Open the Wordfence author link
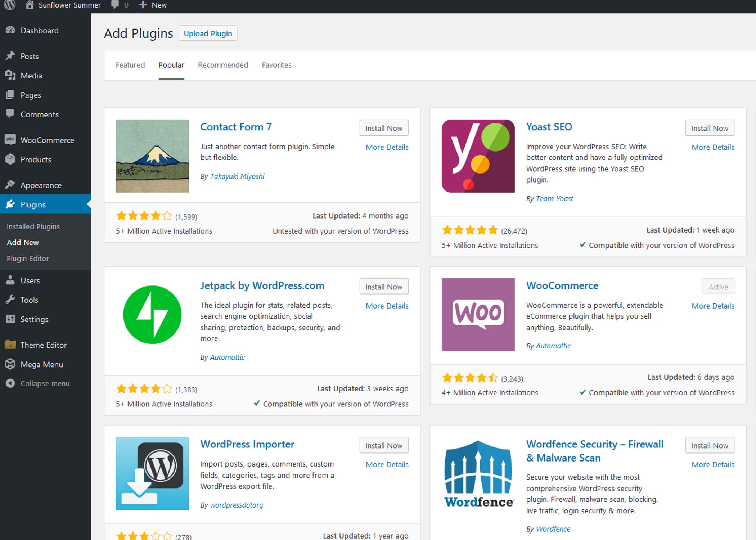Image resolution: width=756 pixels, height=540 pixels. point(553,529)
